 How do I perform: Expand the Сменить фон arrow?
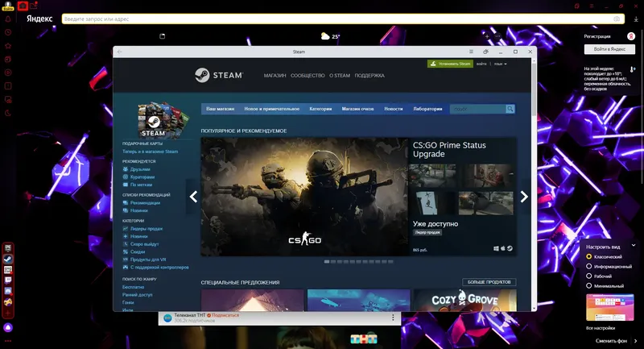(635, 341)
